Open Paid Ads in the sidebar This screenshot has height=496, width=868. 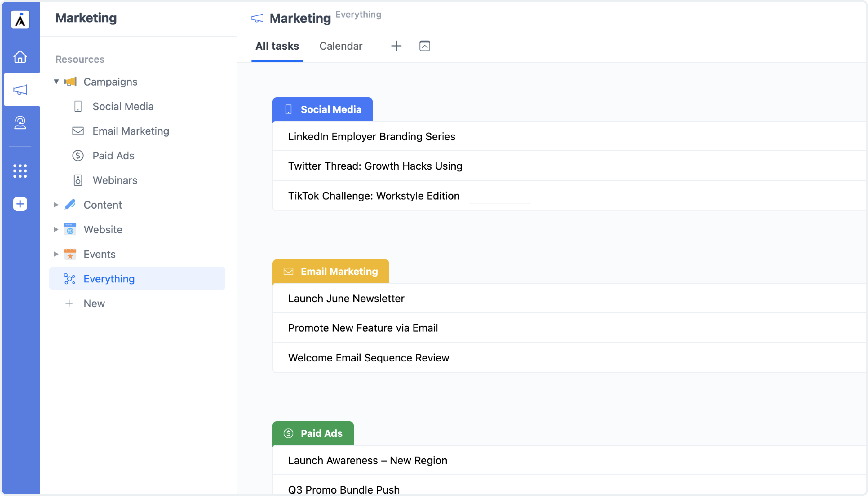coord(113,156)
